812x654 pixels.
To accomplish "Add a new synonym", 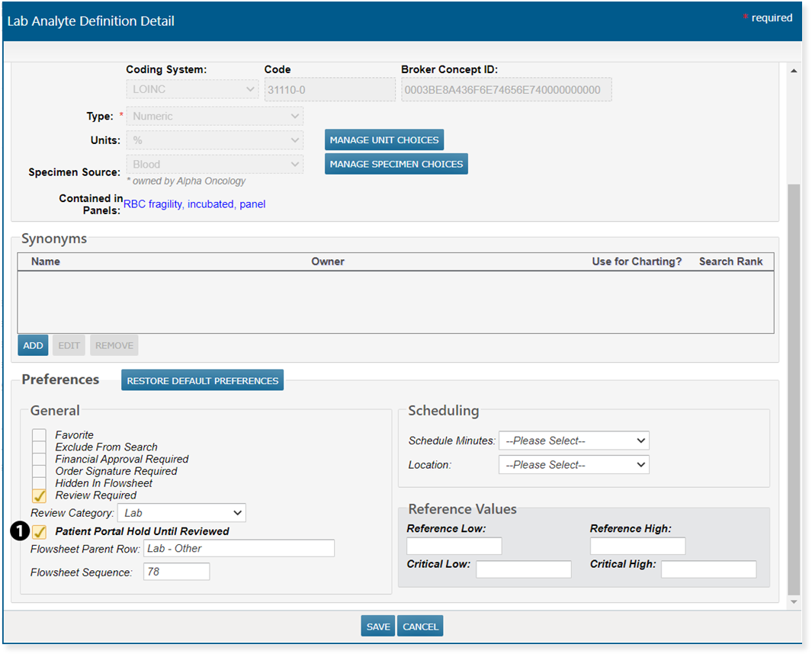I will click(33, 345).
